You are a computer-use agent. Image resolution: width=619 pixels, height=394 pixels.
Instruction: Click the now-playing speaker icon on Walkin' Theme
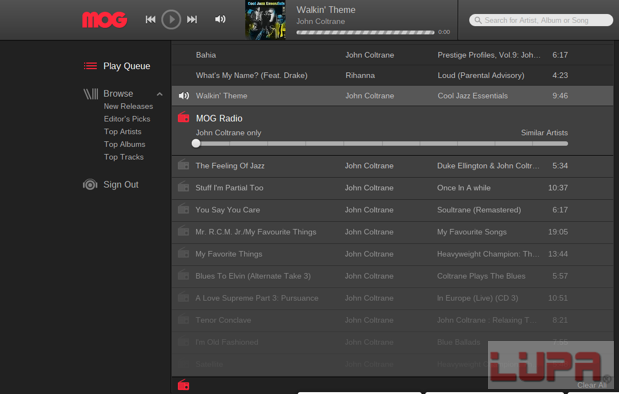[184, 96]
